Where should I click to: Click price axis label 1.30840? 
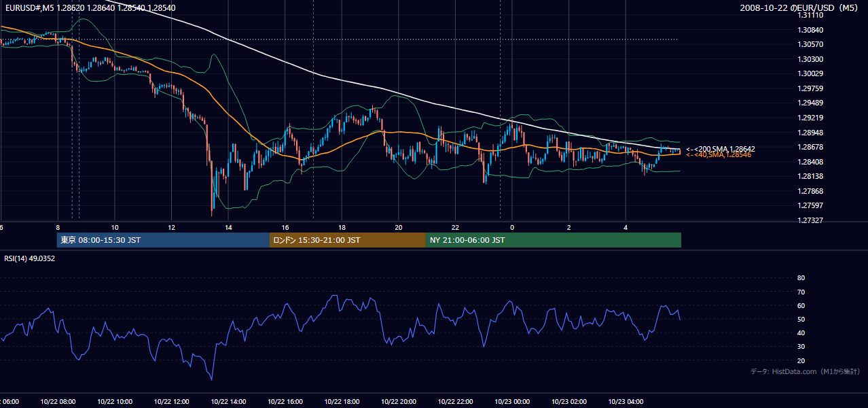tap(810, 30)
